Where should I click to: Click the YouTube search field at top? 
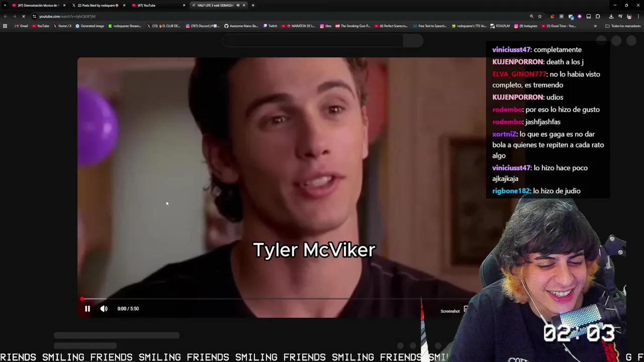(312, 41)
